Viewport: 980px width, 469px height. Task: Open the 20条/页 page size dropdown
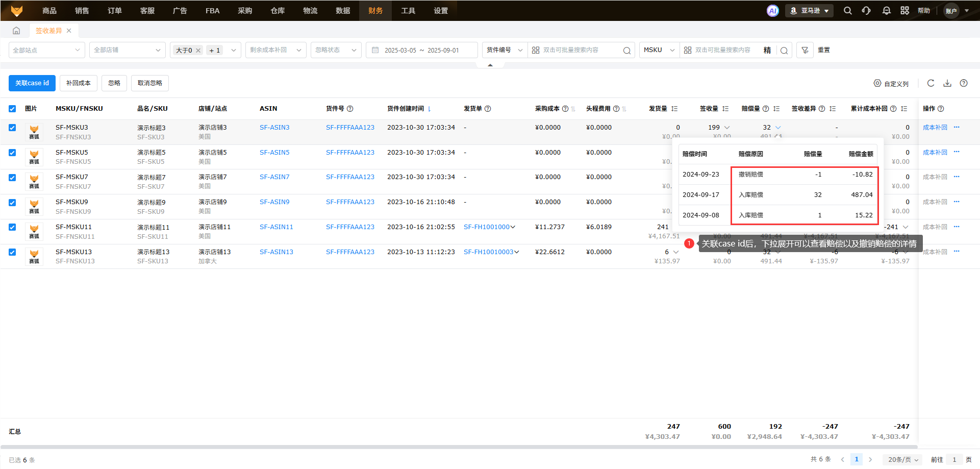click(x=903, y=459)
